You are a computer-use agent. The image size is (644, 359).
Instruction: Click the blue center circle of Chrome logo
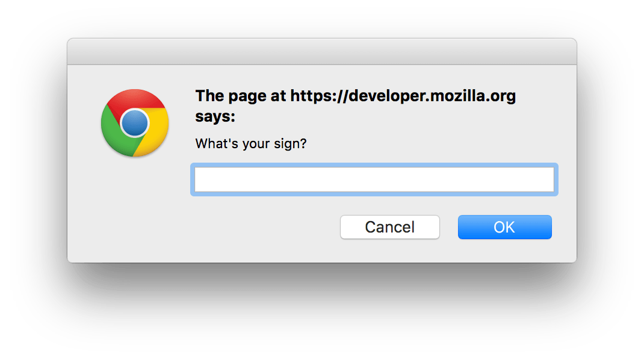(135, 123)
